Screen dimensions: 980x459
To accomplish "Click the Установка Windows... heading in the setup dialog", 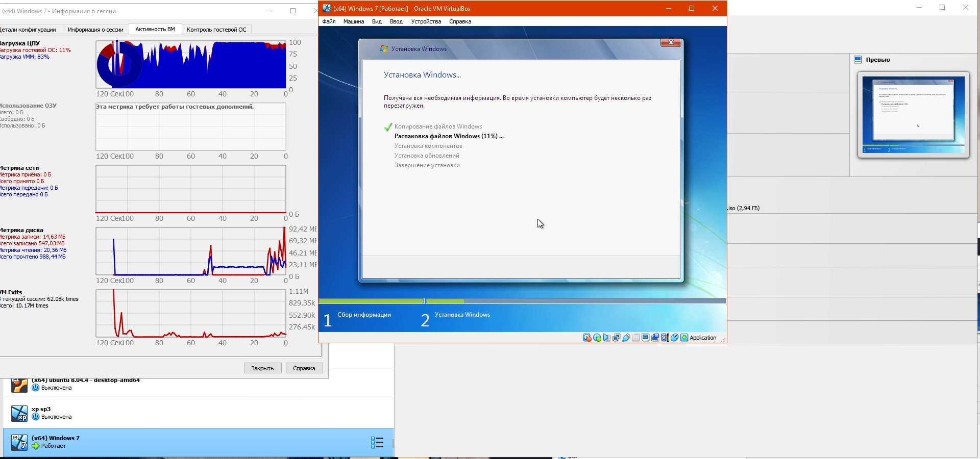I will (x=422, y=75).
